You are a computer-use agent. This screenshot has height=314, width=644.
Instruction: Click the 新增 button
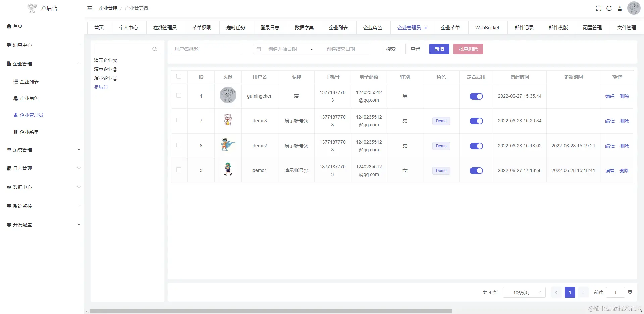(x=439, y=49)
